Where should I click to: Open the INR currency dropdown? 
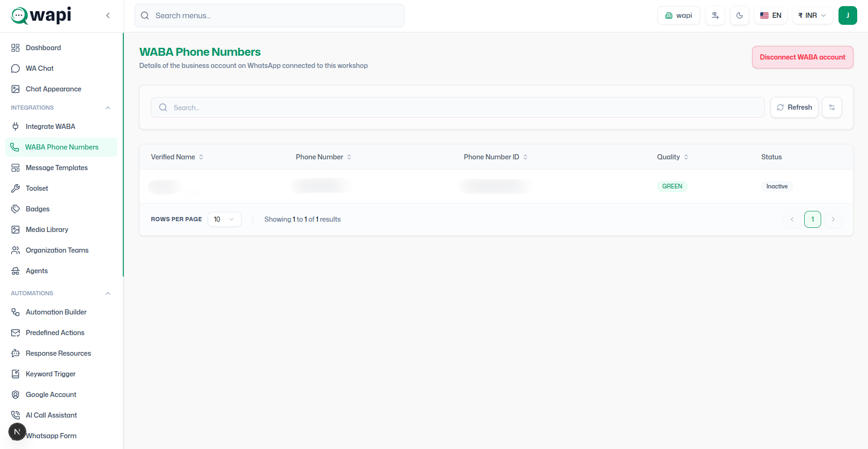point(812,15)
